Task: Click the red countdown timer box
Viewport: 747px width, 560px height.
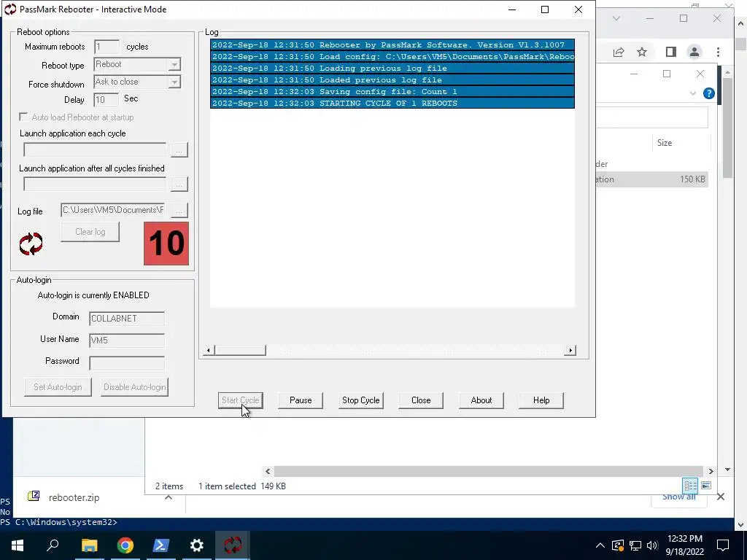Action: tap(166, 244)
